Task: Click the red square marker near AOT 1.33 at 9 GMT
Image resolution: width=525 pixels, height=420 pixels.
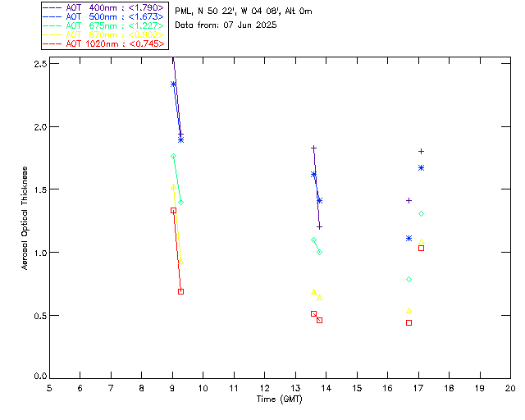Action: click(x=173, y=211)
